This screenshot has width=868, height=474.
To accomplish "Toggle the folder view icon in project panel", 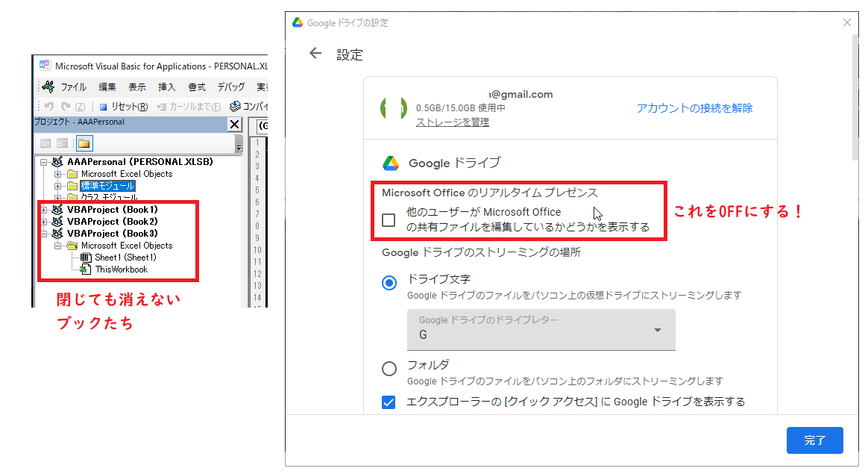I will (x=84, y=143).
